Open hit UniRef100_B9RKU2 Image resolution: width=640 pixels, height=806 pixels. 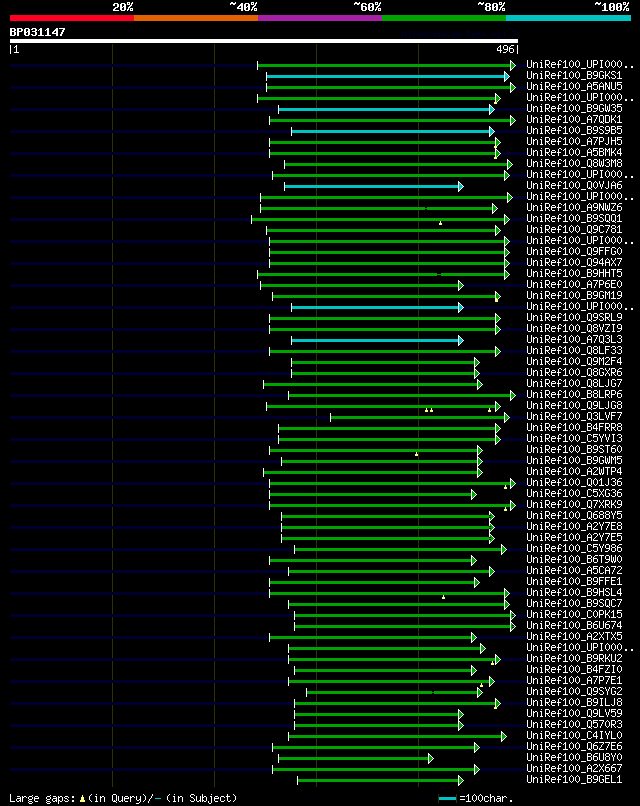point(574,658)
